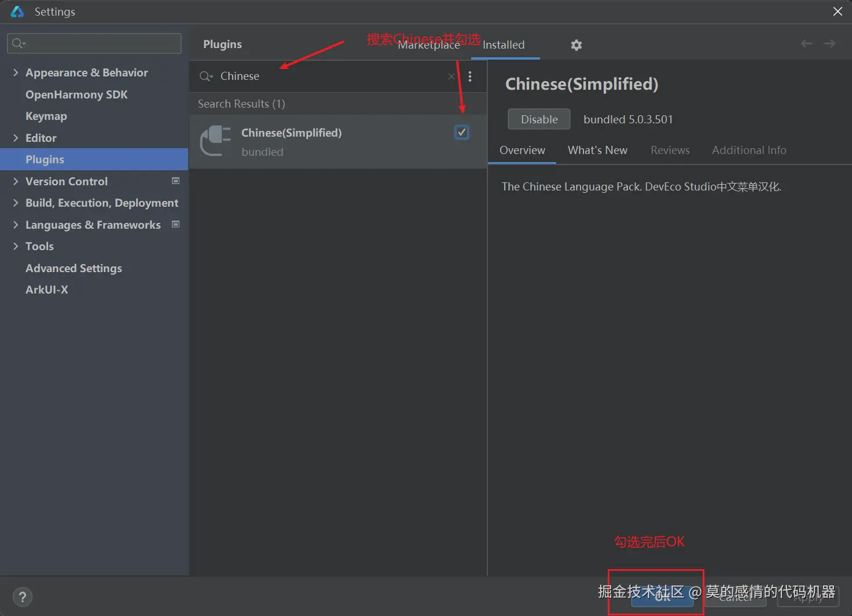Image resolution: width=852 pixels, height=616 pixels.
Task: Navigate back with the left arrow
Action: pos(806,43)
